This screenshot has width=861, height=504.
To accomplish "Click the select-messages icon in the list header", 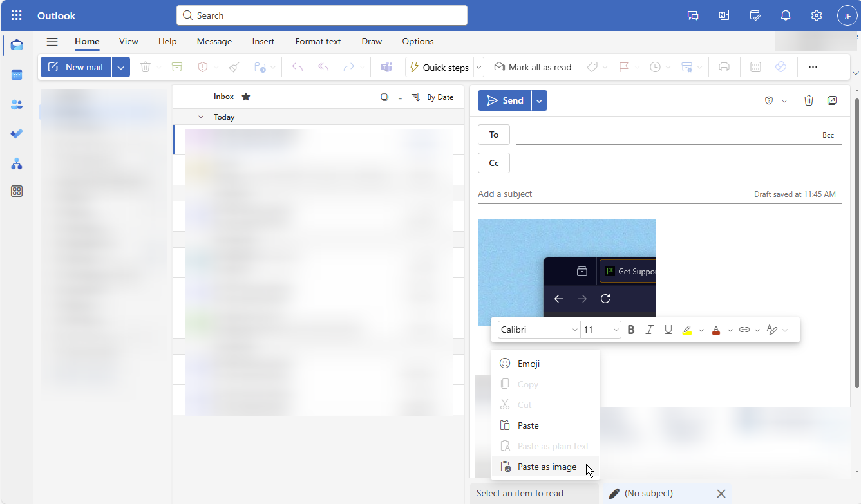I will click(384, 97).
